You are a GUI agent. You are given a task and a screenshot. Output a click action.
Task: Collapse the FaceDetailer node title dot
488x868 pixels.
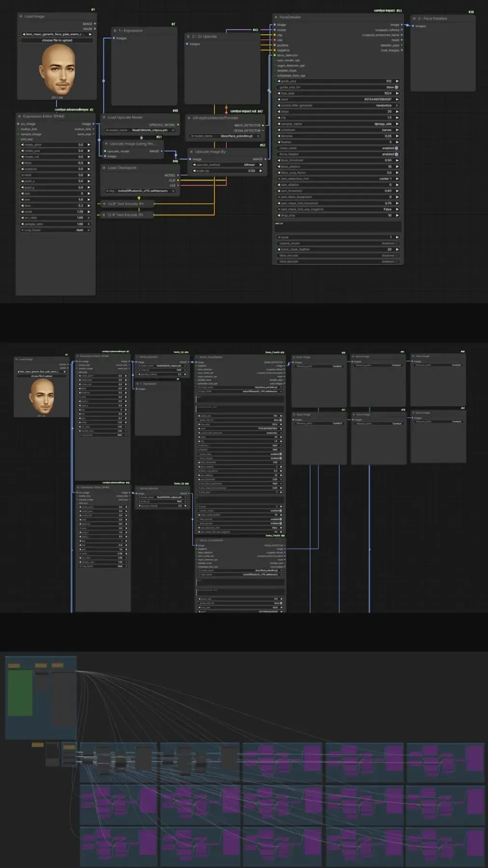[x=276, y=17]
